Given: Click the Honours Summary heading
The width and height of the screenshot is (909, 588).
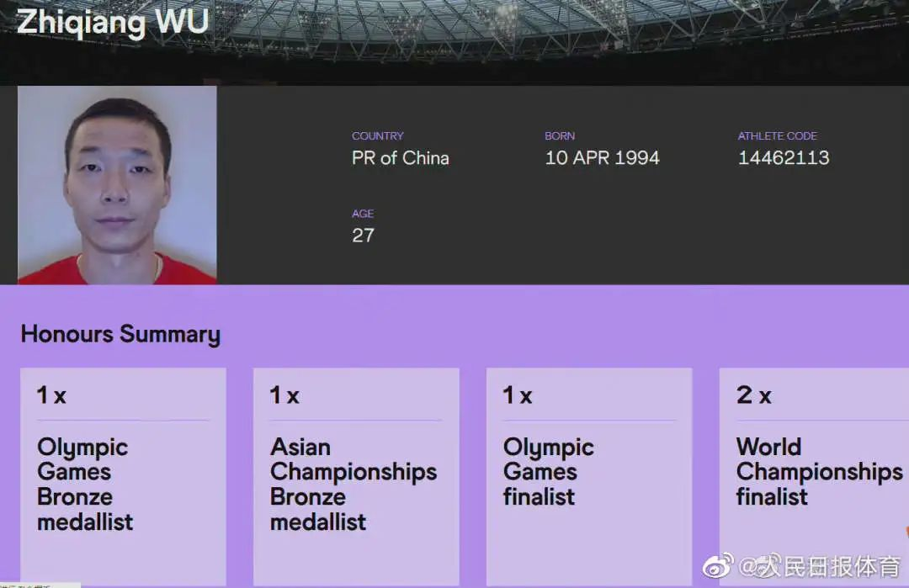Looking at the screenshot, I should pos(120,334).
